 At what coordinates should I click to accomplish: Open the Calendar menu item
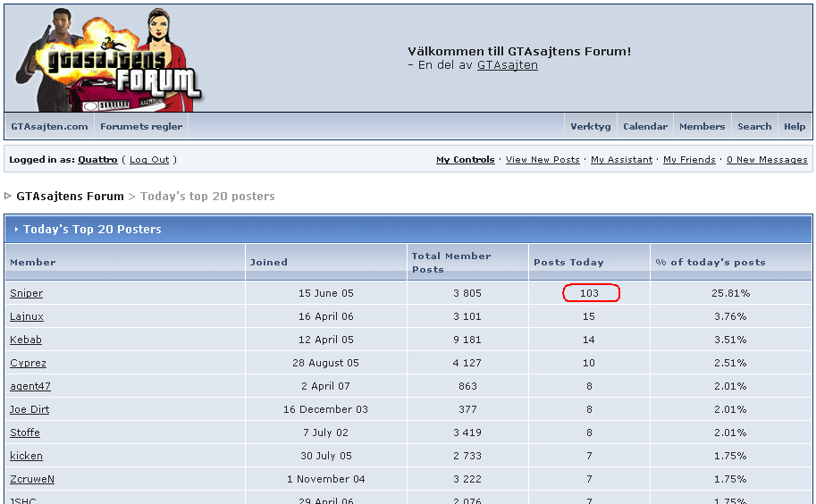click(x=645, y=126)
